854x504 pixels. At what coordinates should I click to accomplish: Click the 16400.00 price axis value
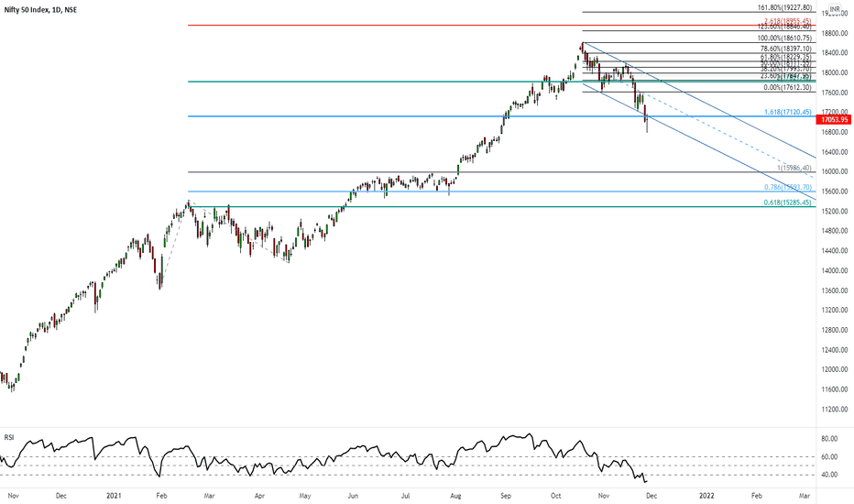point(835,152)
